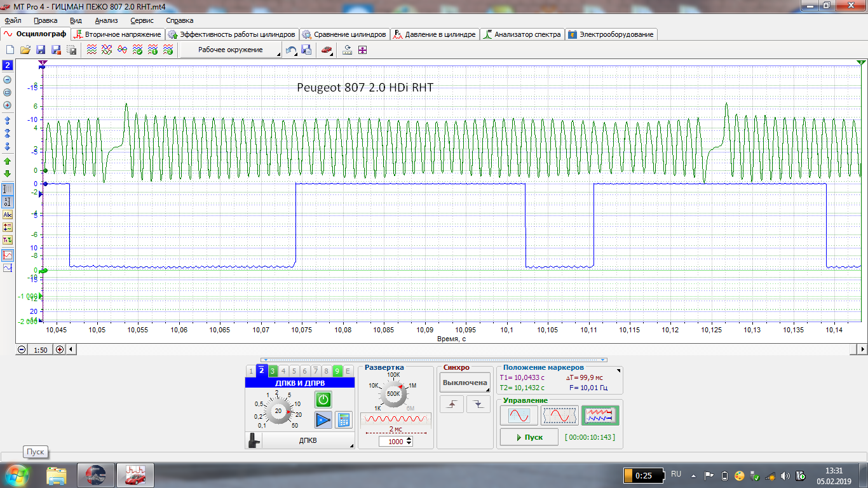Switch to Электрооборудование tab
This screenshot has width=868, height=488.
611,34
